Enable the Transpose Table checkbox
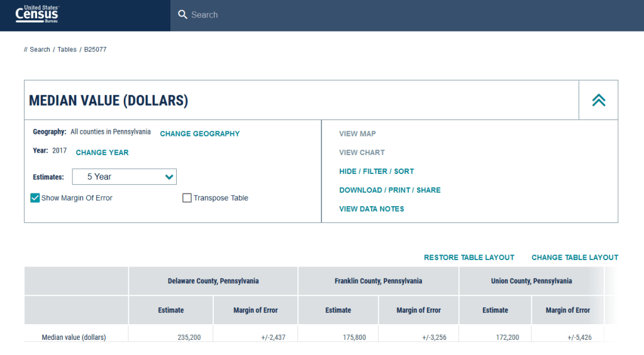Viewport: 644px width, 355px height. point(187,198)
